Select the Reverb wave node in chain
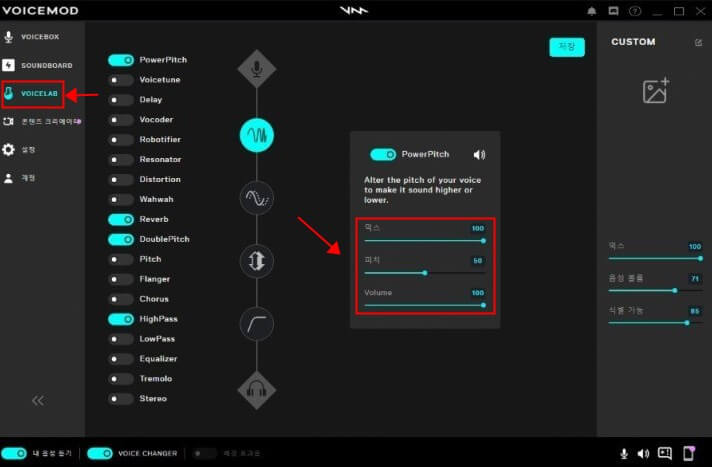This screenshot has width=712, height=467. point(257,198)
